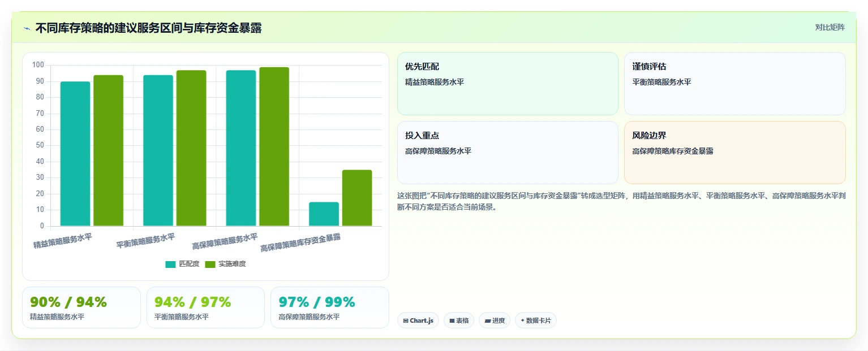The image size is (868, 351).
Task: Click the description paragraph starting 这张图把
Action: pos(621,201)
